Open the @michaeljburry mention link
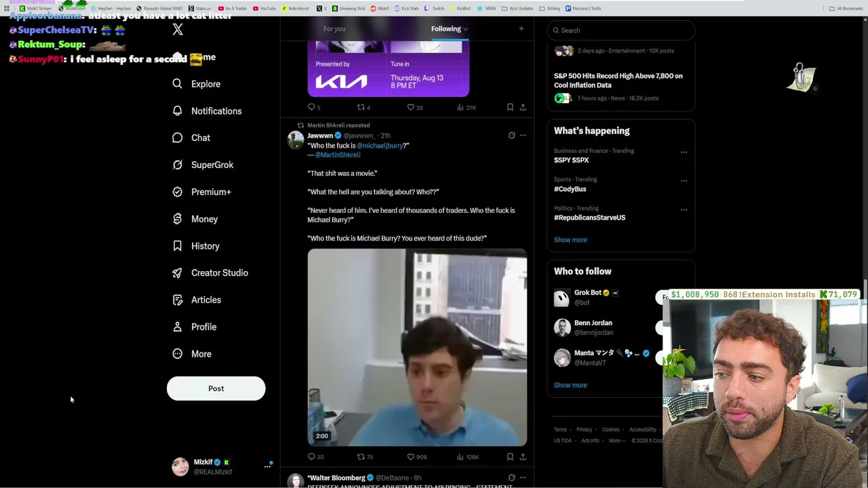 (380, 146)
